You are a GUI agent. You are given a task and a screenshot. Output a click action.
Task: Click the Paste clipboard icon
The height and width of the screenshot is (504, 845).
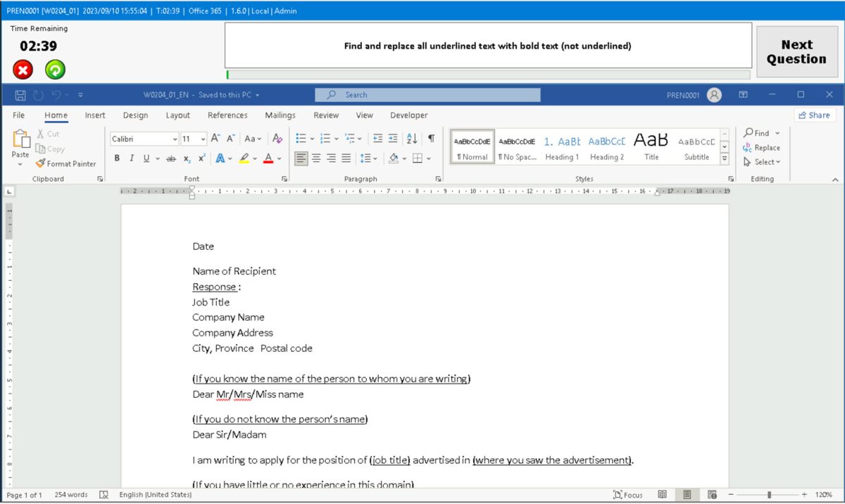pos(21,139)
